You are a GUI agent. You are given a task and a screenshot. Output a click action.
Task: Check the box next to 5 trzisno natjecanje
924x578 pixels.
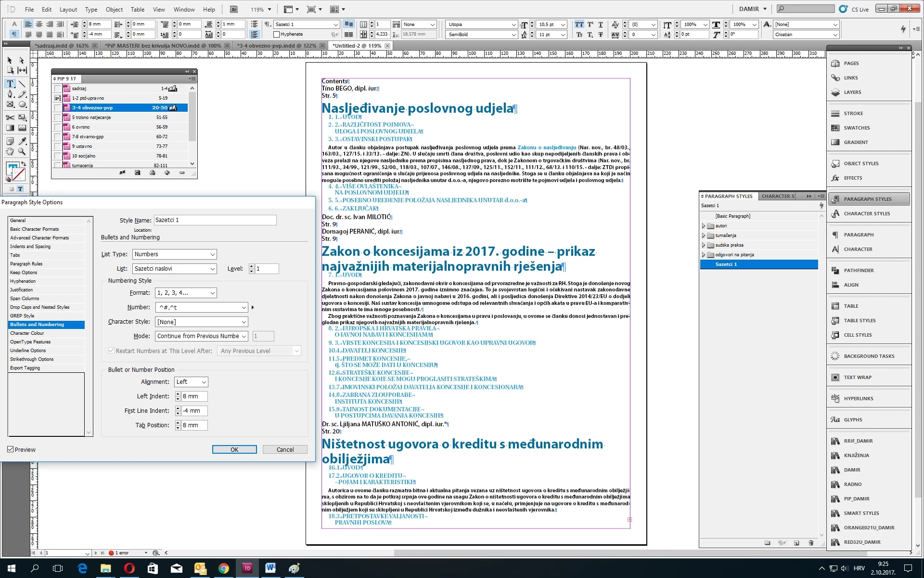[58, 118]
